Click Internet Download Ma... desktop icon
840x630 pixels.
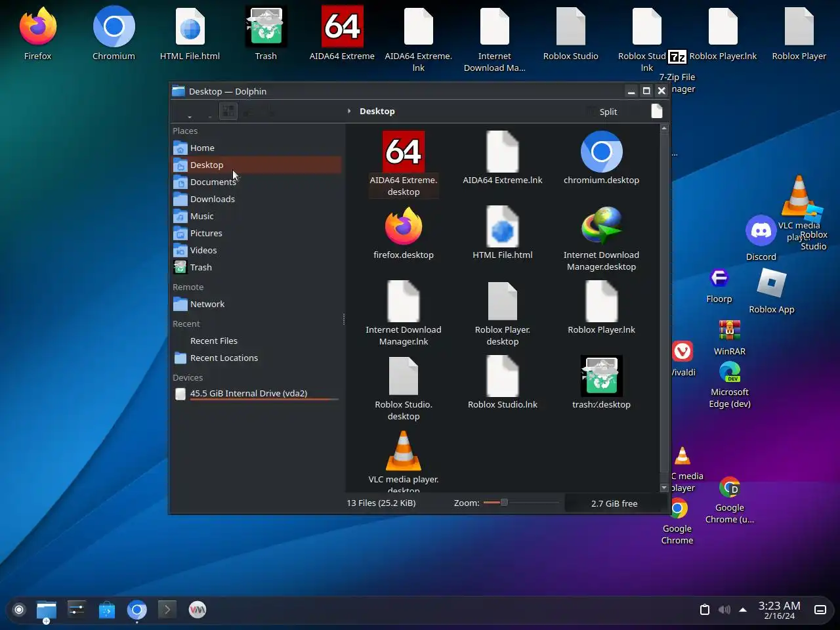495,38
